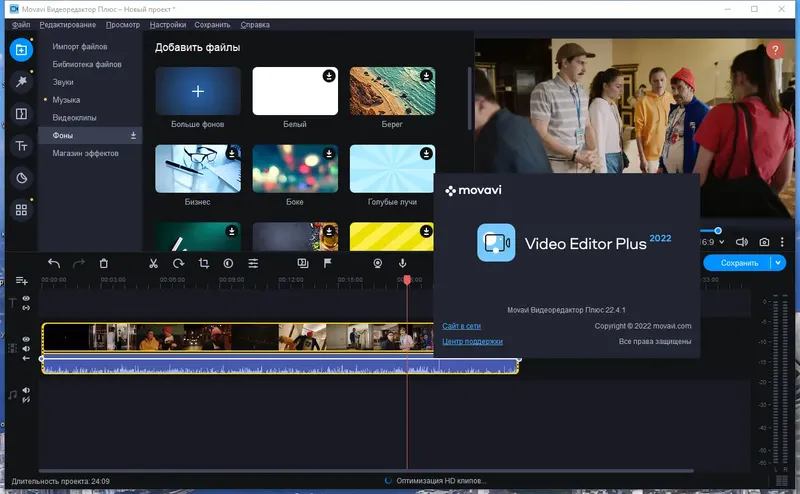The height and width of the screenshot is (494, 800).
Task: Hide the video track with eye icon
Action: click(x=26, y=339)
